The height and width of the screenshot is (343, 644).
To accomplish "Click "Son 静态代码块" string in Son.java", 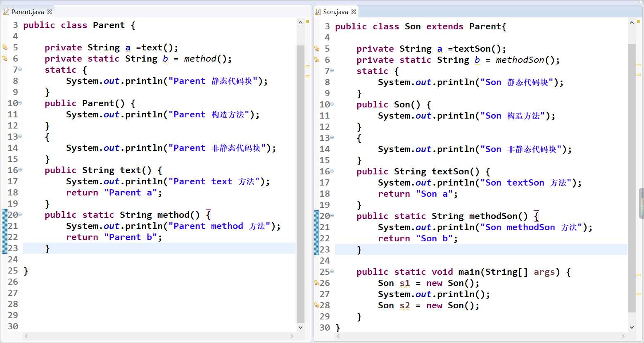I will [517, 82].
